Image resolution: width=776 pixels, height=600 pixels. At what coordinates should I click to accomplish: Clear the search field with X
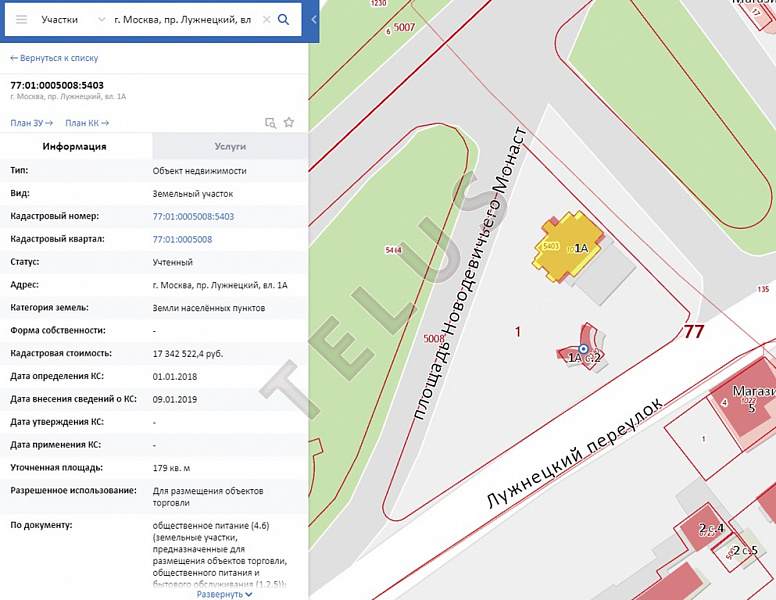(x=266, y=20)
